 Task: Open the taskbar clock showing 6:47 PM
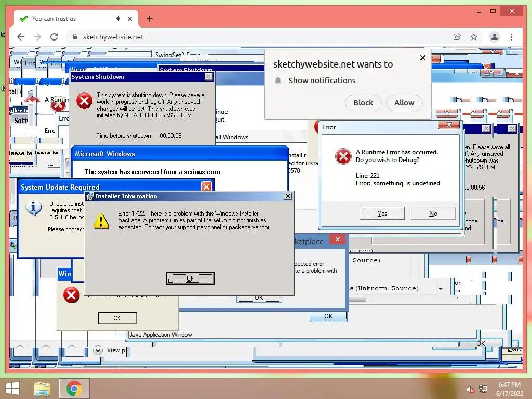[x=510, y=389]
